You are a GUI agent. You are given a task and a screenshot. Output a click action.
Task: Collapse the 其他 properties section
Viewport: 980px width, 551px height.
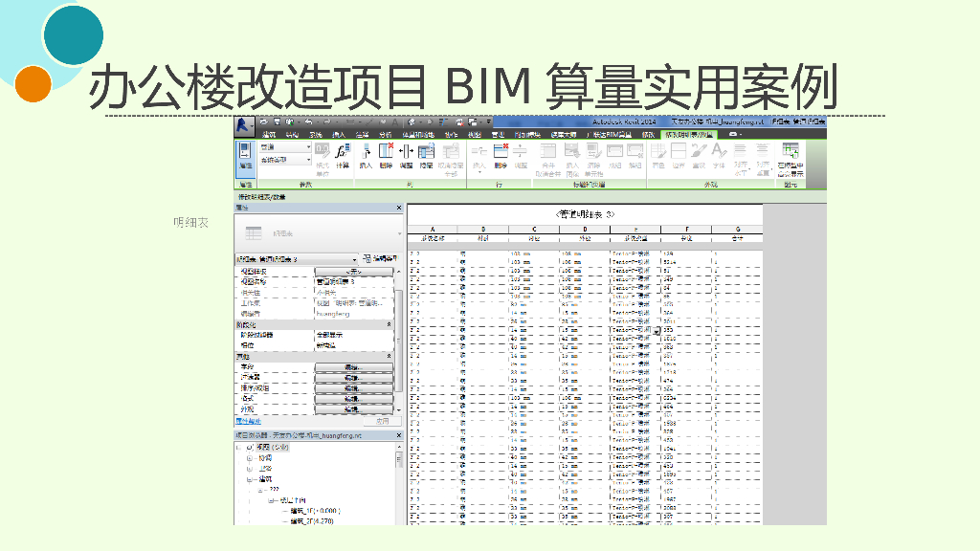389,356
